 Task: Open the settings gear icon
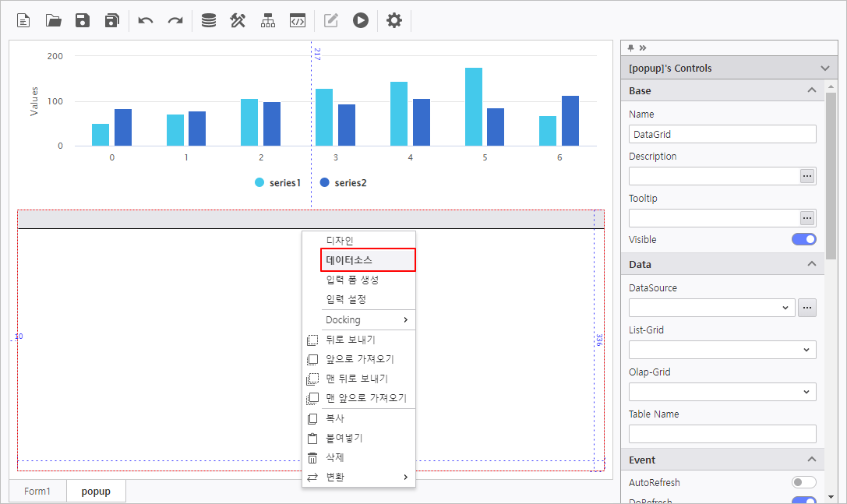[x=394, y=21]
